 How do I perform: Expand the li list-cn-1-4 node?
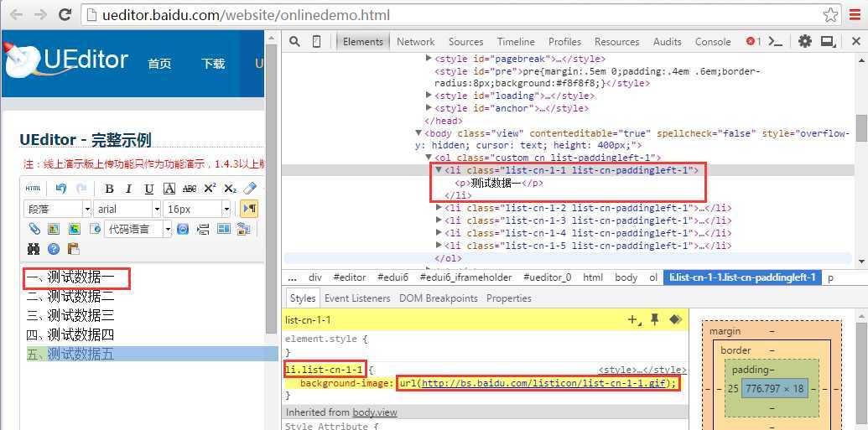pyautogui.click(x=439, y=233)
